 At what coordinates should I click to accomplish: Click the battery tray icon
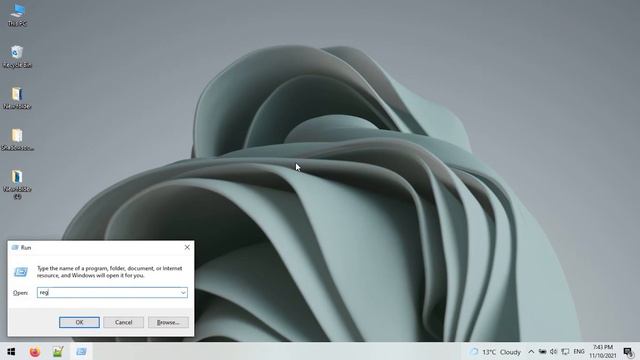coord(542,351)
